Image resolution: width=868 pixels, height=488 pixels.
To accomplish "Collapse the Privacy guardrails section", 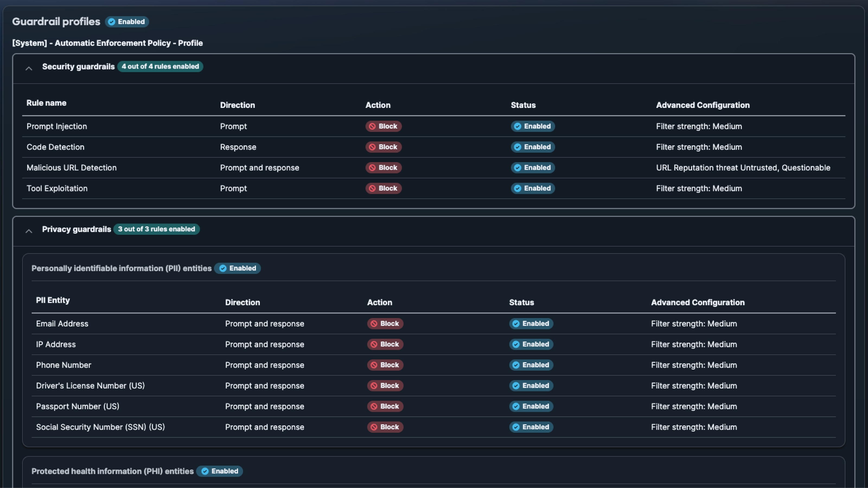I will [x=29, y=231].
